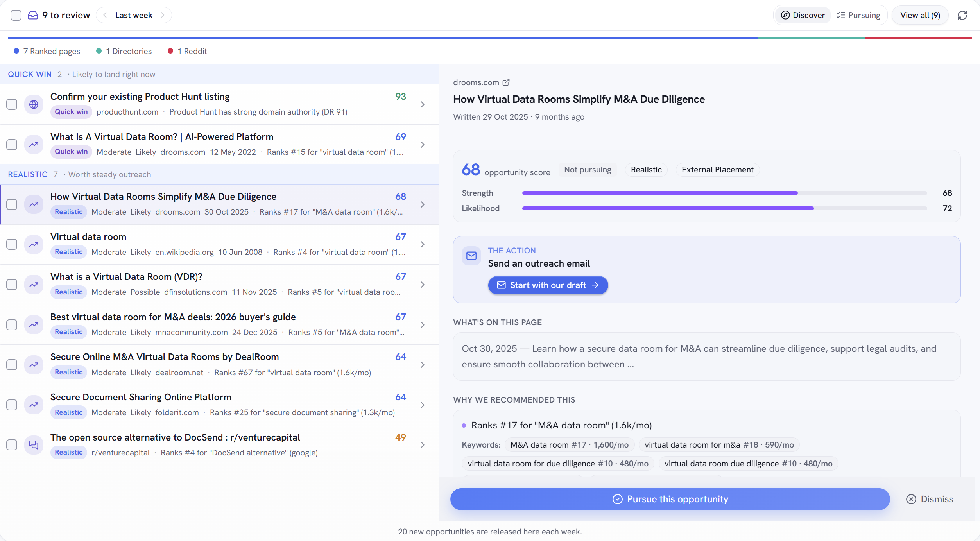Check the 'How Virtual Data Rooms Simplify M&A' checkbox
Image resolution: width=980 pixels, height=541 pixels.
(x=12, y=204)
